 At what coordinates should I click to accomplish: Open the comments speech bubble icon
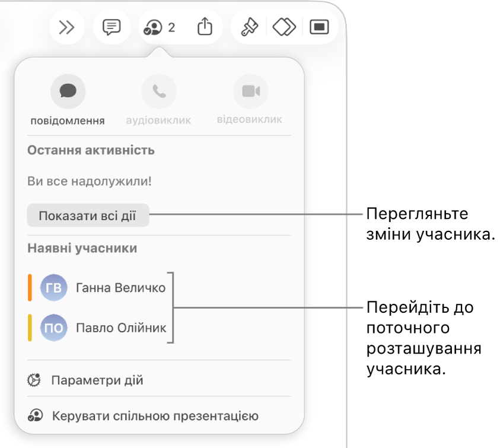[112, 27]
